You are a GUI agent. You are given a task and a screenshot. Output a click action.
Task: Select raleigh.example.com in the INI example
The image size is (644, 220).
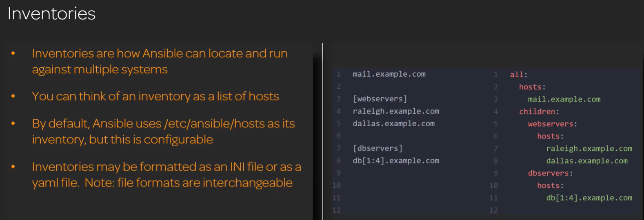coord(395,111)
